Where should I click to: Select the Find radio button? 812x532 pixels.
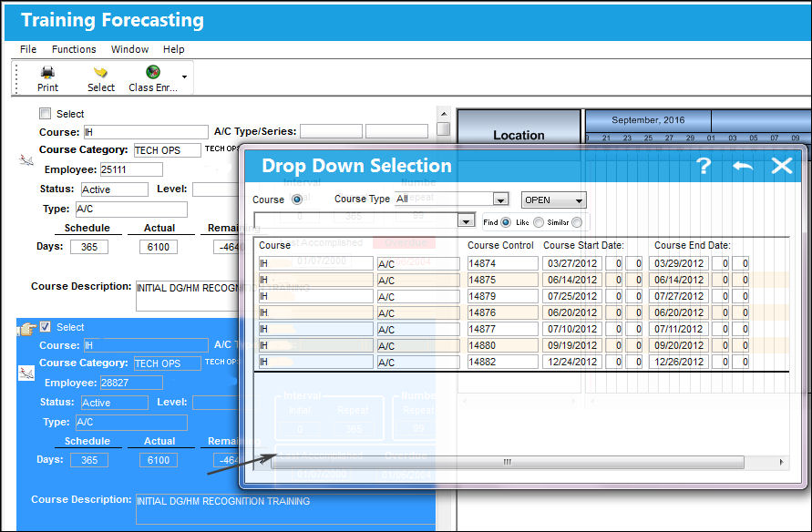coord(506,222)
